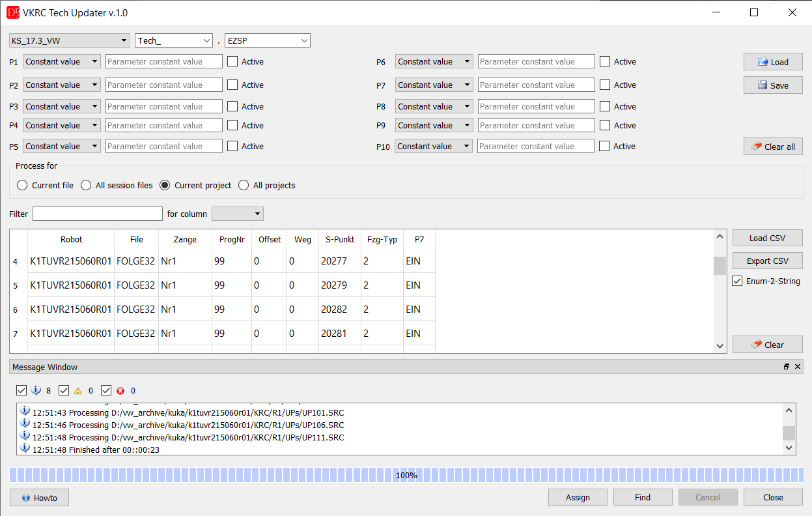Click the Load CSV button
Viewport: 812px width, 516px height.
tap(768, 238)
